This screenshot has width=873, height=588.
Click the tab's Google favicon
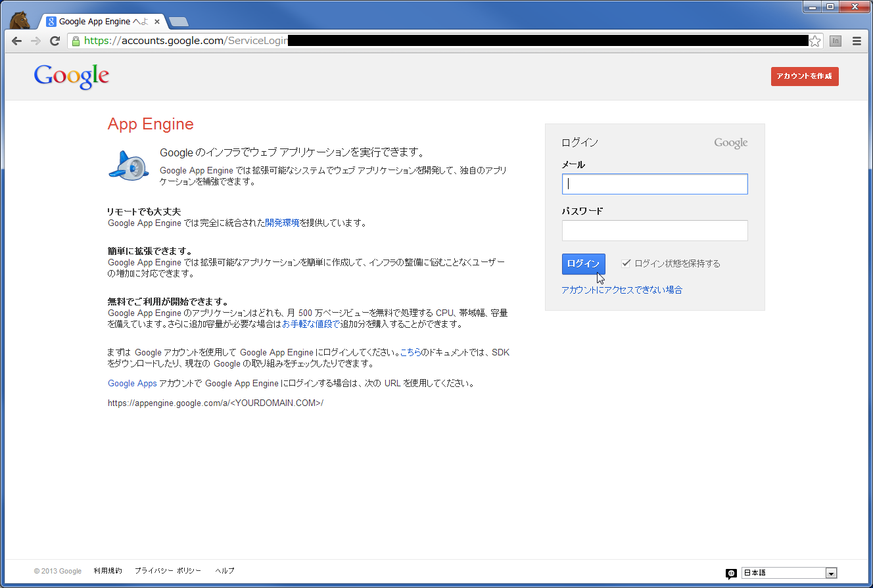click(x=51, y=21)
